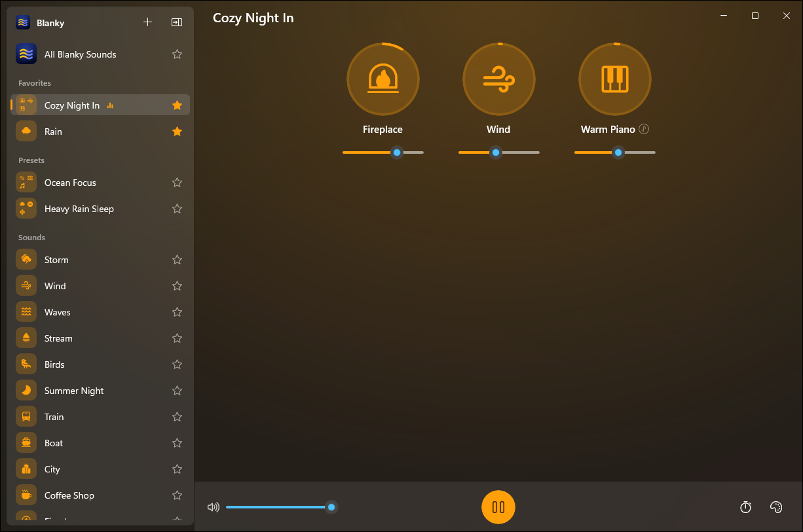Screen dimensions: 803x532
Task: Click the Fireplace label under the icon
Action: click(383, 130)
